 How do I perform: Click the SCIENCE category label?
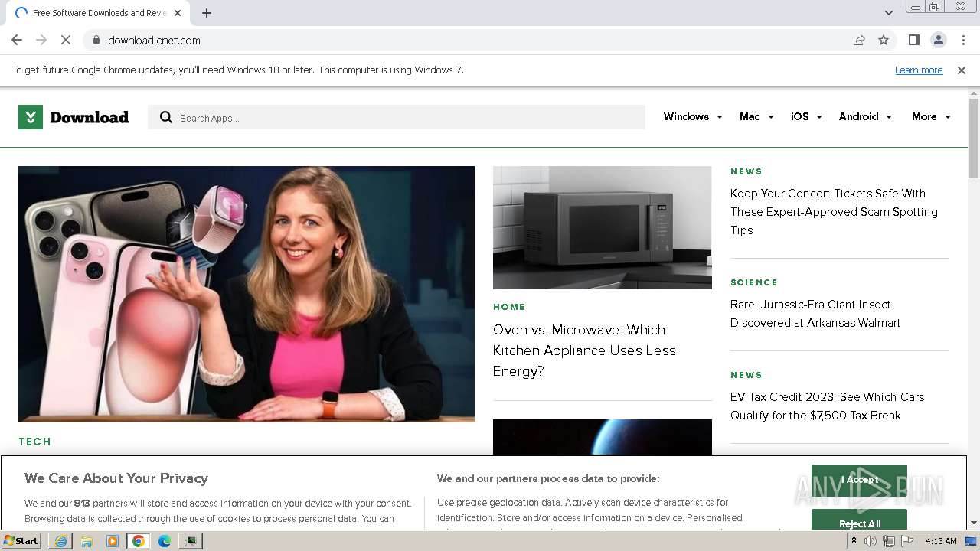[754, 282]
